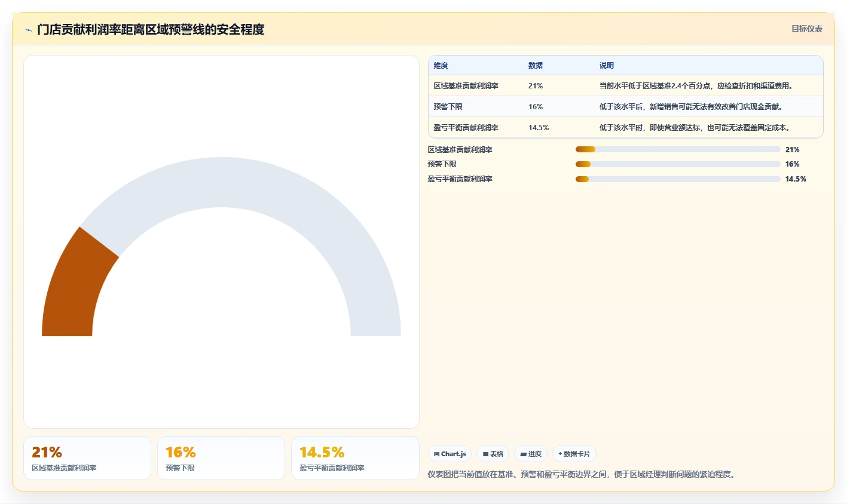The image size is (847, 504).
Task: Click the 21% label right of progress bar
Action: (x=792, y=150)
